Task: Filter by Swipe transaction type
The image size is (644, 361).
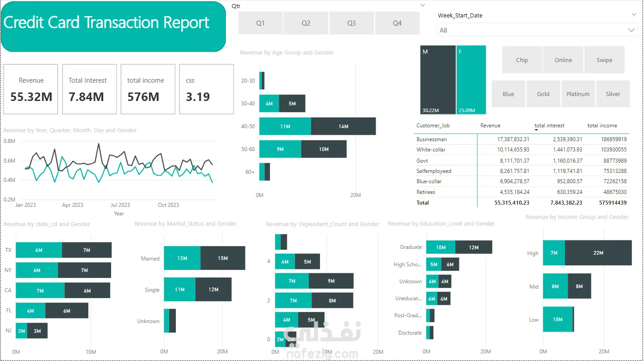Action: click(x=604, y=60)
